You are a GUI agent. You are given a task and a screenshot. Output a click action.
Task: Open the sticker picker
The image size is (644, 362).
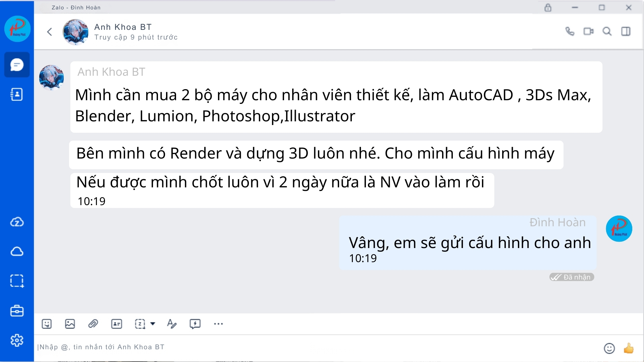47,324
